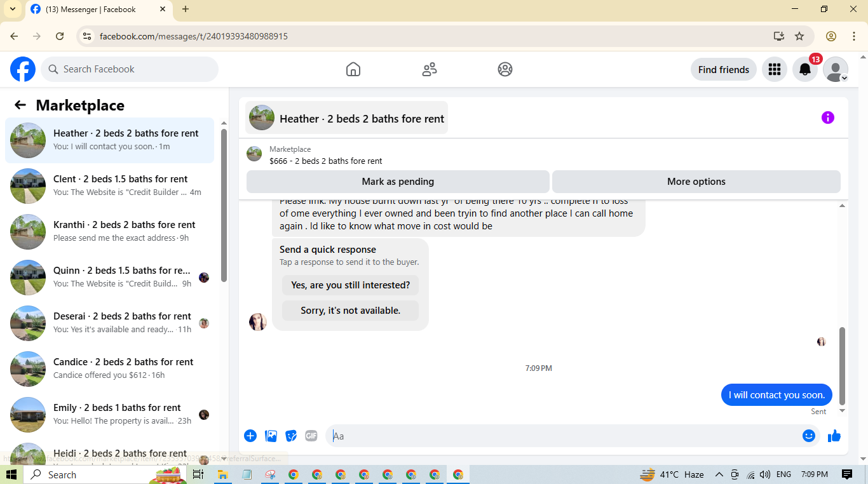Open the Windows Start menu
The width and height of the screenshot is (868, 484).
[11, 474]
